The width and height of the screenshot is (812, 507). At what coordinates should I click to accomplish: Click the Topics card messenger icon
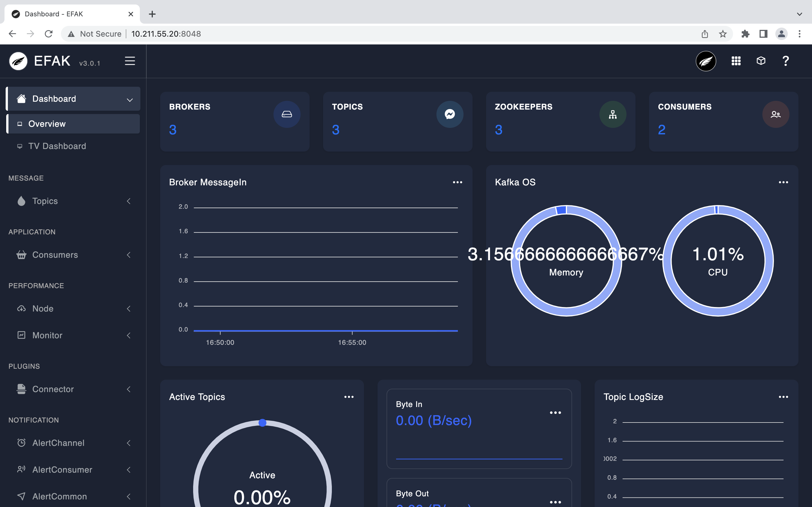pos(450,114)
